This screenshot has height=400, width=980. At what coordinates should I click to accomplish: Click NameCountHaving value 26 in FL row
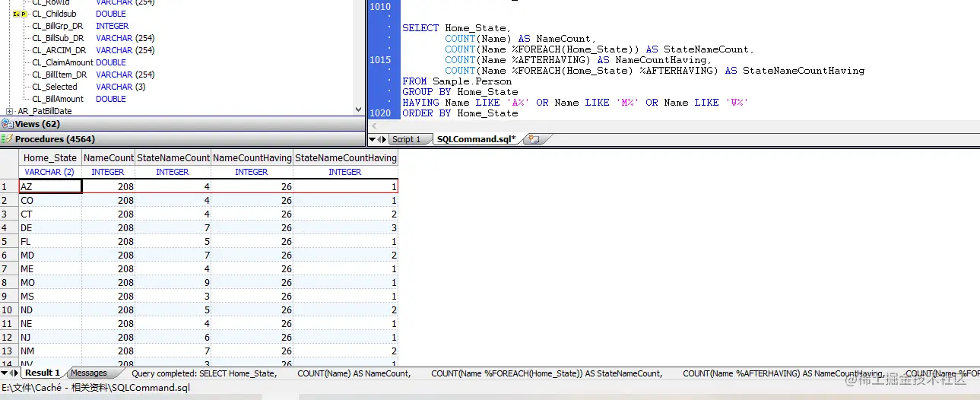(x=252, y=241)
